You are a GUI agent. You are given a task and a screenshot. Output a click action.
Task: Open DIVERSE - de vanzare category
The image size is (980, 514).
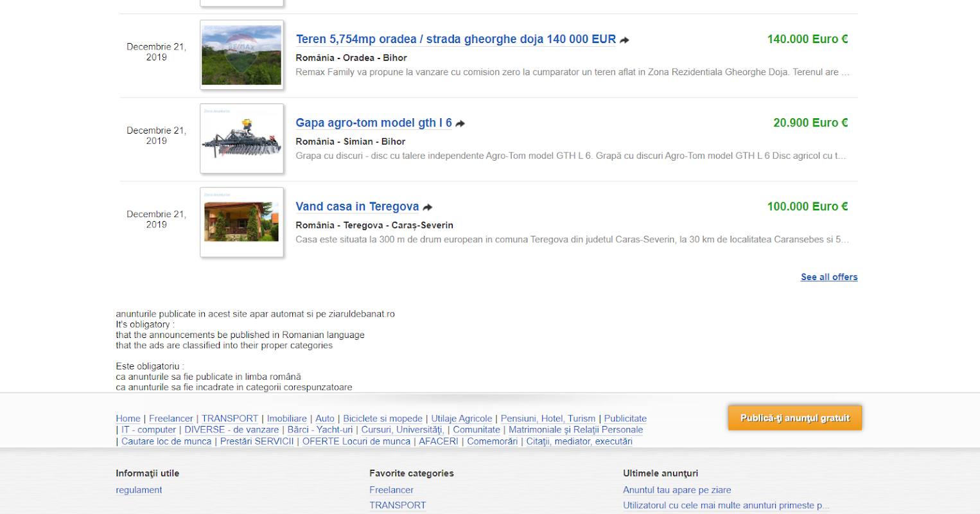point(232,430)
